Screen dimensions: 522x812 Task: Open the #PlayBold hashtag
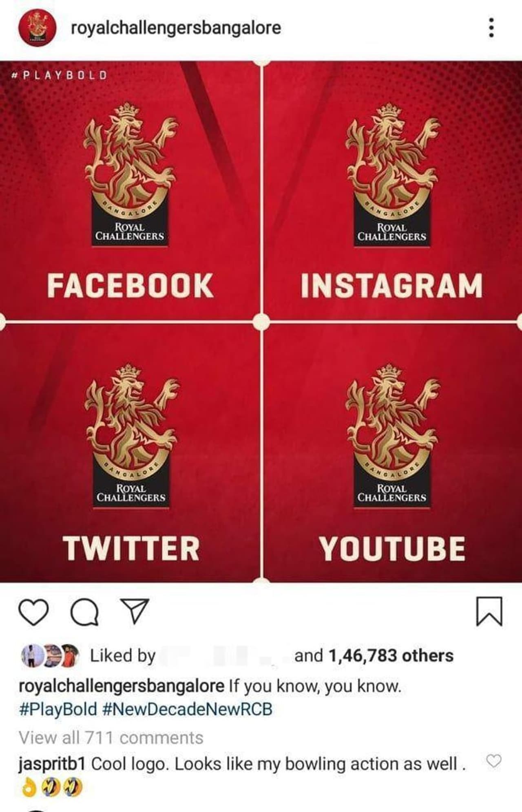[58, 709]
